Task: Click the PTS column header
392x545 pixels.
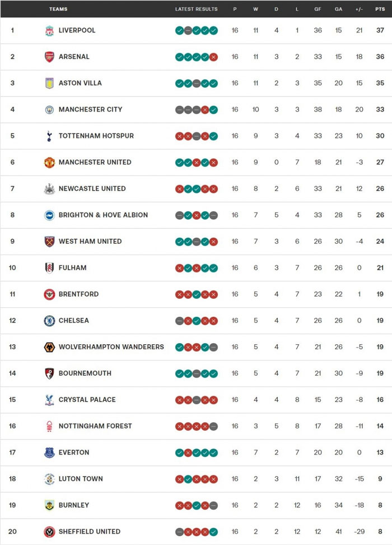Action: [380, 9]
